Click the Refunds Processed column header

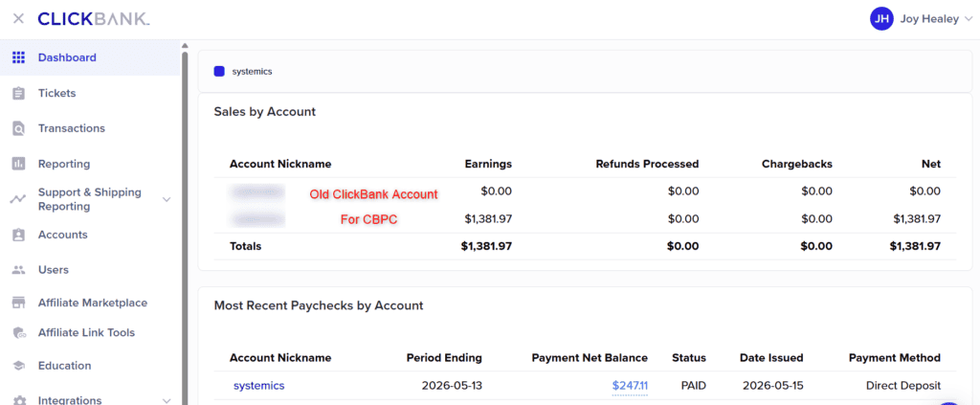tap(647, 164)
